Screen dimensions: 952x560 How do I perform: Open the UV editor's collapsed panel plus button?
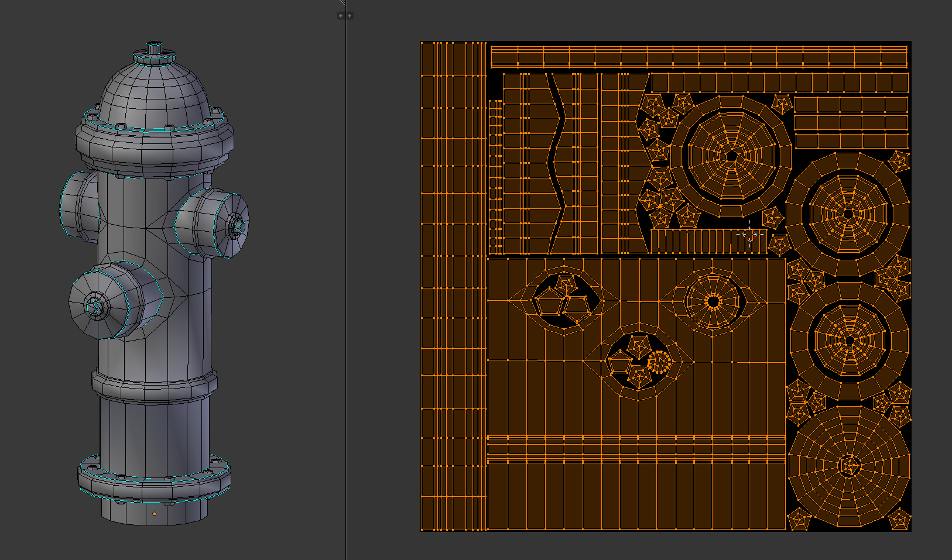(x=350, y=16)
